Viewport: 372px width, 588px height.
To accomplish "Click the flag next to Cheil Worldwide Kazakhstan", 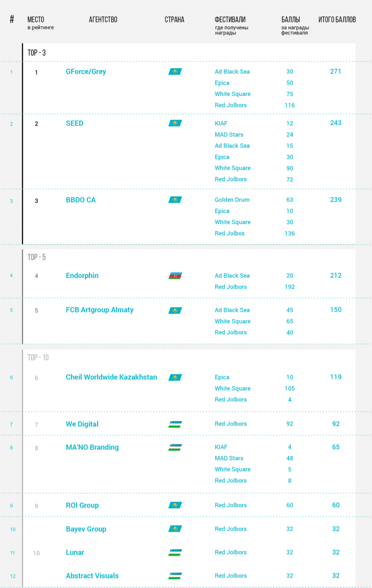I will (175, 377).
